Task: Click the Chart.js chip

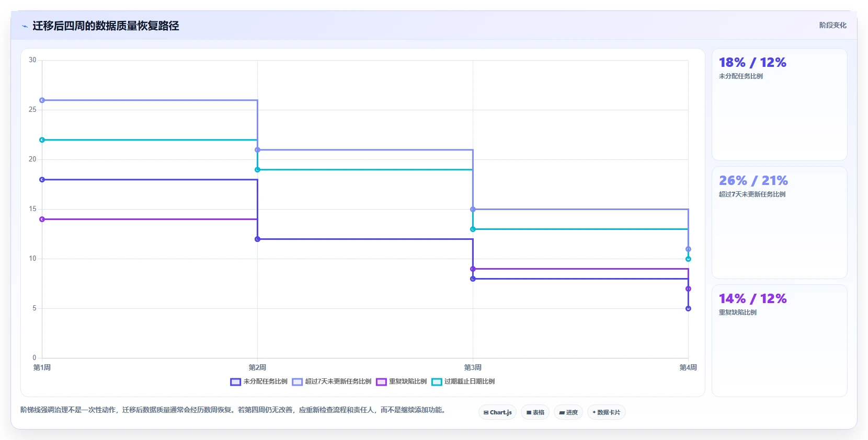Action: (497, 412)
